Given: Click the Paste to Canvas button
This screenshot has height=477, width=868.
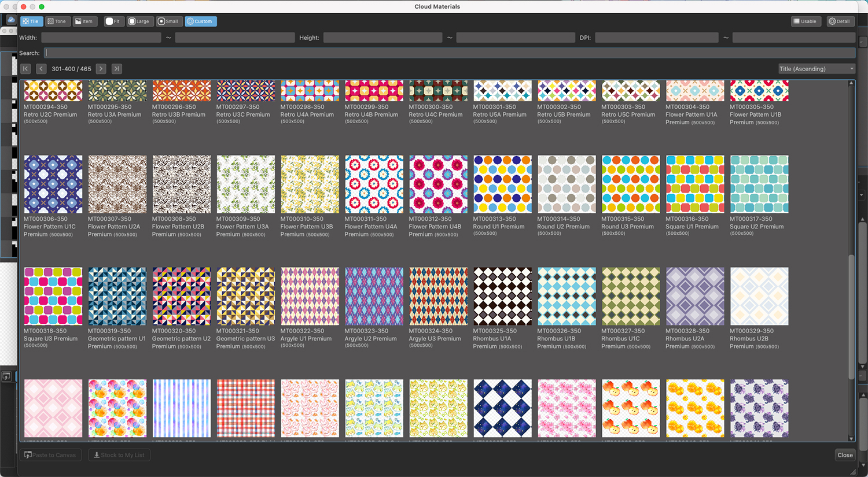Looking at the screenshot, I should [50, 455].
